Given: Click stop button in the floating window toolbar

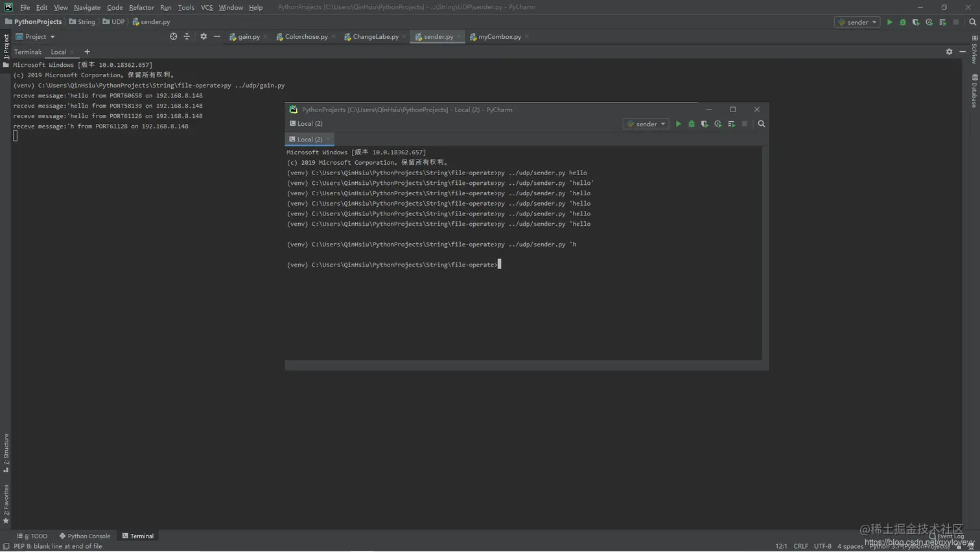Looking at the screenshot, I should pos(745,124).
